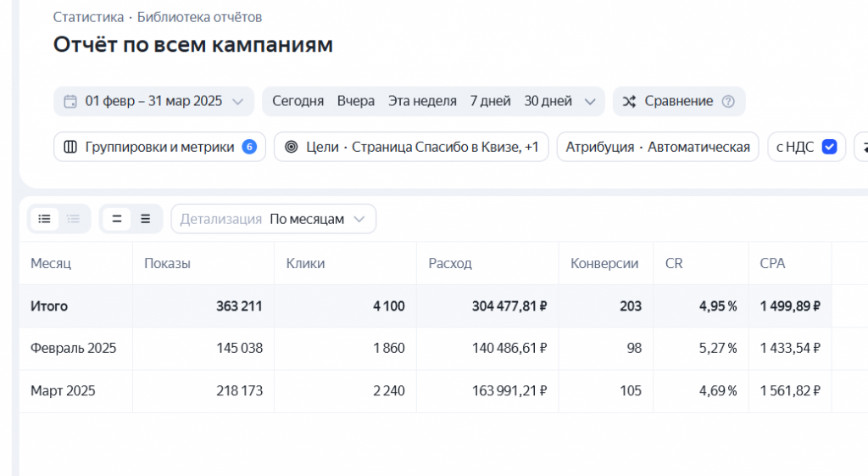The height and width of the screenshot is (476, 868).
Task: Click March conversions value 105
Action: [x=631, y=390]
